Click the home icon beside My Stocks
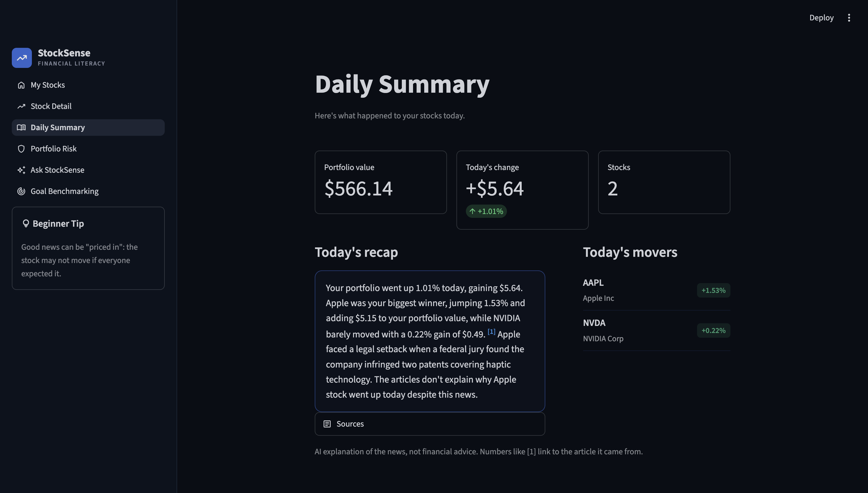 pyautogui.click(x=21, y=85)
